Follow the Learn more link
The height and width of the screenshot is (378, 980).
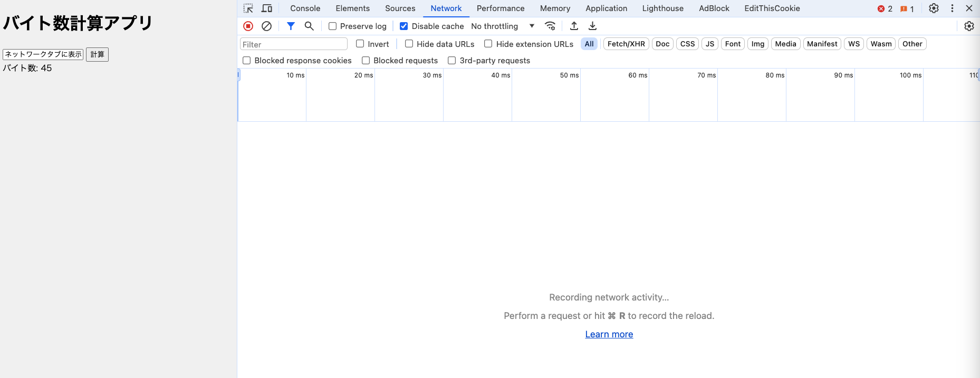pyautogui.click(x=609, y=334)
